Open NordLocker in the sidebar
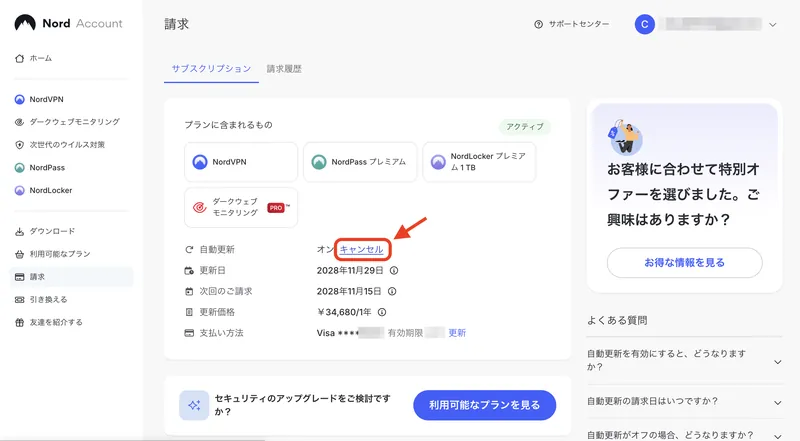Image resolution: width=800 pixels, height=441 pixels. click(51, 190)
